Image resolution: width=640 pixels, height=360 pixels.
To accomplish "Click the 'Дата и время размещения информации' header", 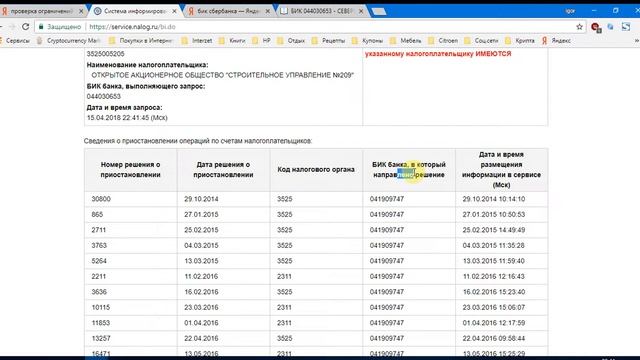I will click(501, 170).
